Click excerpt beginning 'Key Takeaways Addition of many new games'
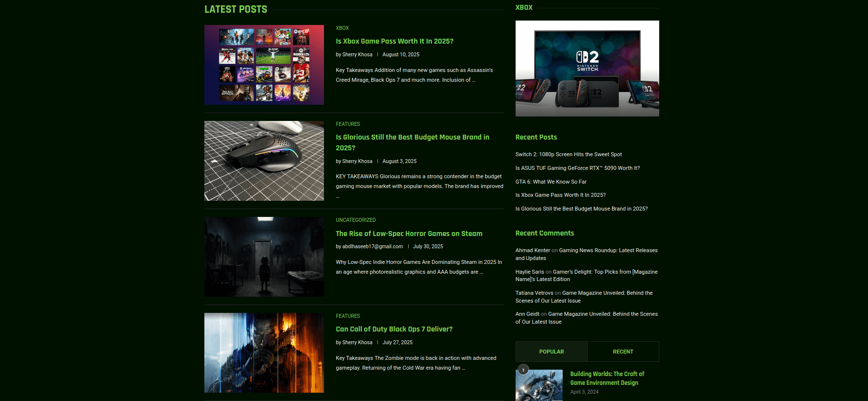This screenshot has width=868, height=401. click(414, 75)
